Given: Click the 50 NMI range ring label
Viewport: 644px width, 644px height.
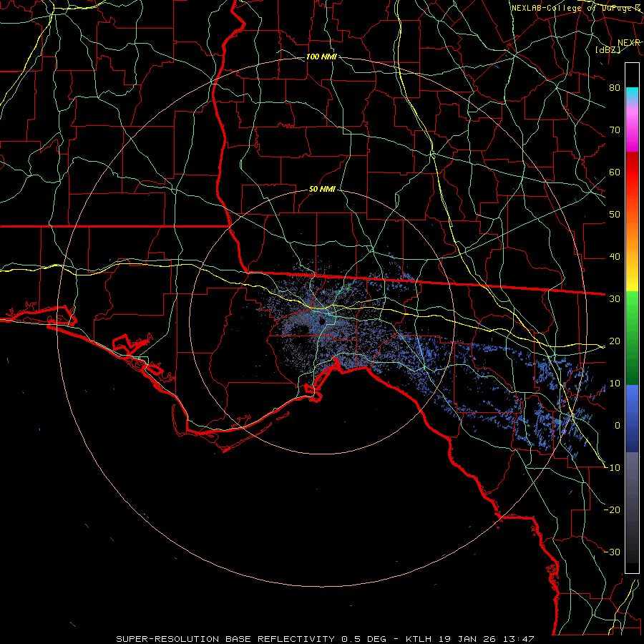Looking at the screenshot, I should (x=323, y=190).
